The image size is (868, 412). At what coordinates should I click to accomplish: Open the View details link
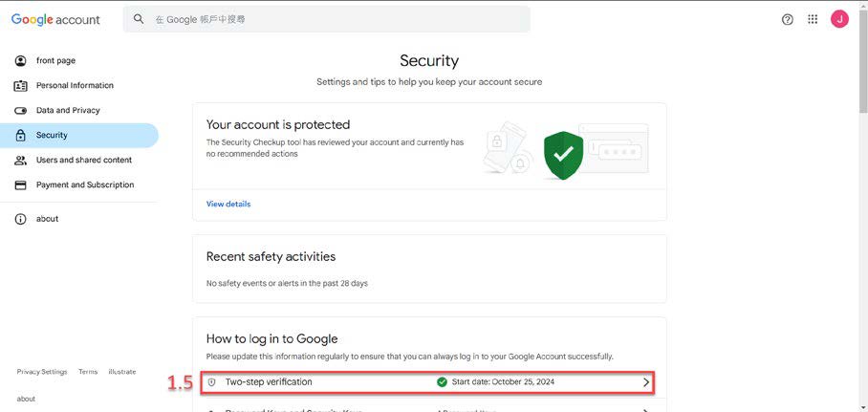228,204
